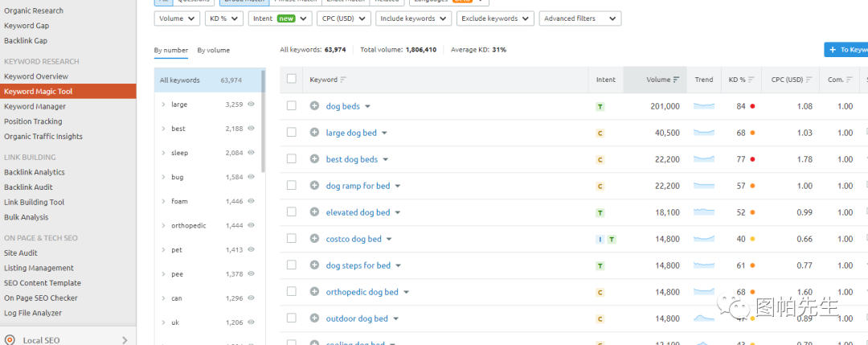Click the plus icon beside 'dog beds'
Image resolution: width=868 pixels, height=345 pixels.
click(315, 106)
